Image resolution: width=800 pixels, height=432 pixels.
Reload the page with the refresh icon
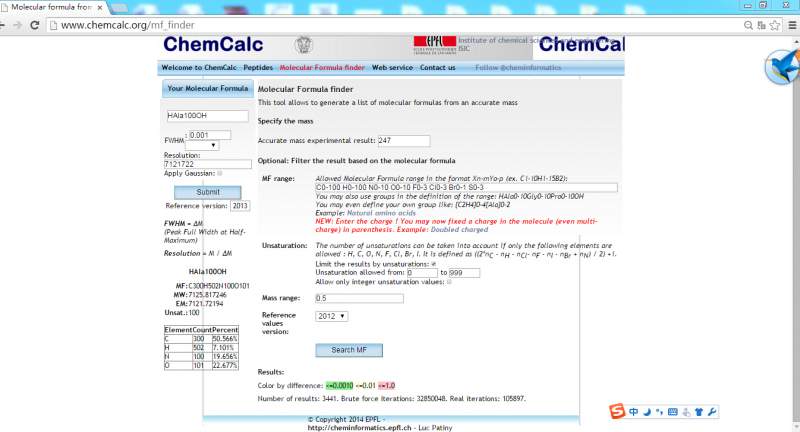coord(35,25)
